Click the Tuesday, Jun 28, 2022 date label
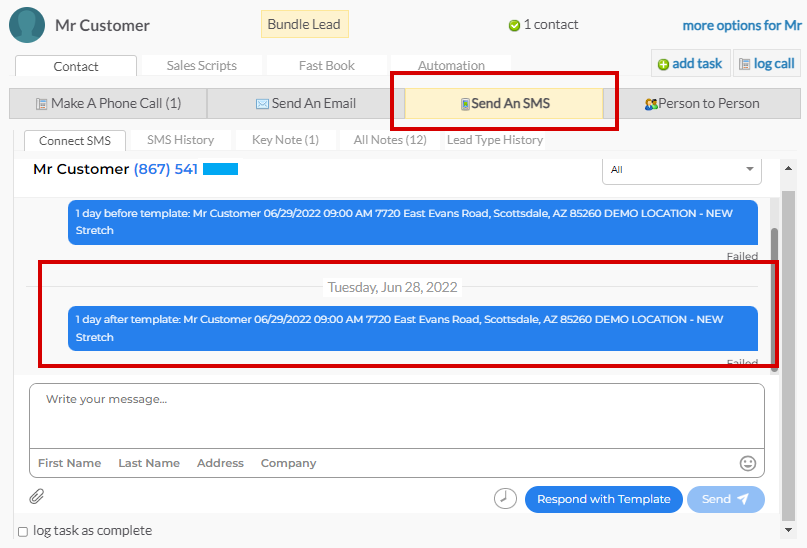The height and width of the screenshot is (548, 807). 392,287
